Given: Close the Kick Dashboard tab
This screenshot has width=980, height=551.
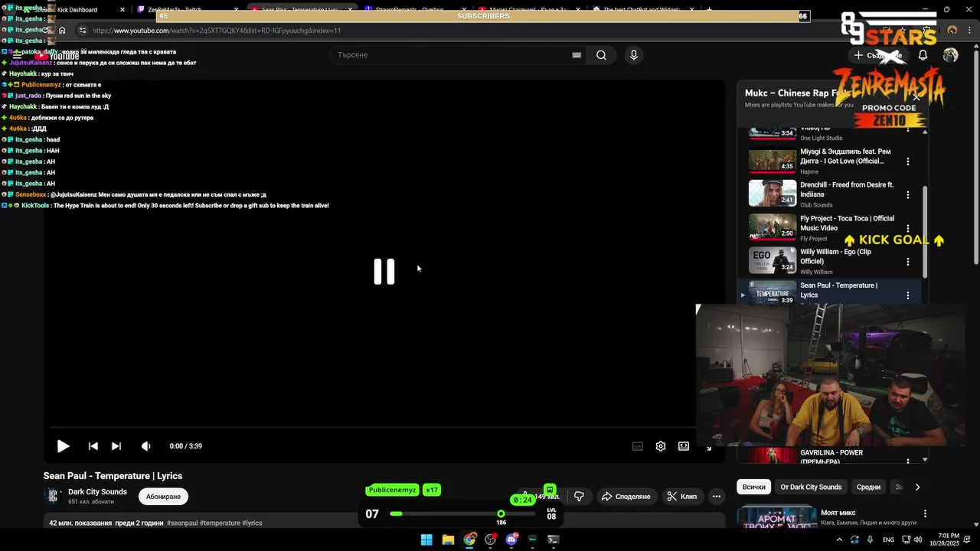Looking at the screenshot, I should 122,10.
